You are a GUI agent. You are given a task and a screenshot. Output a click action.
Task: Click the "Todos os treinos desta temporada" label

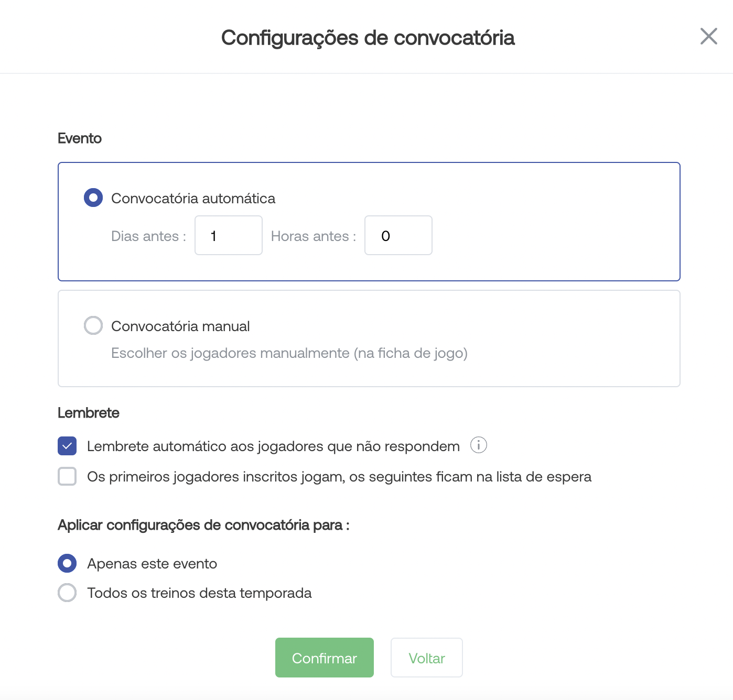pyautogui.click(x=199, y=593)
